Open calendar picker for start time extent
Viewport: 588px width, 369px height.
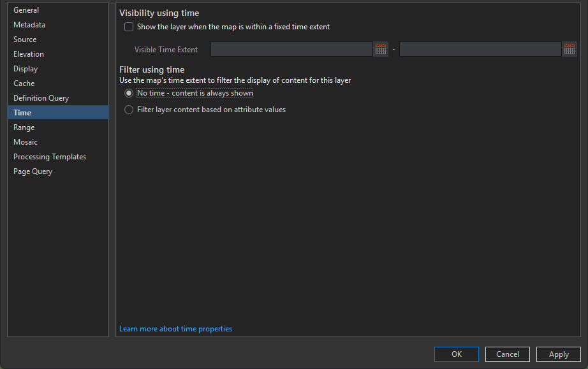381,49
